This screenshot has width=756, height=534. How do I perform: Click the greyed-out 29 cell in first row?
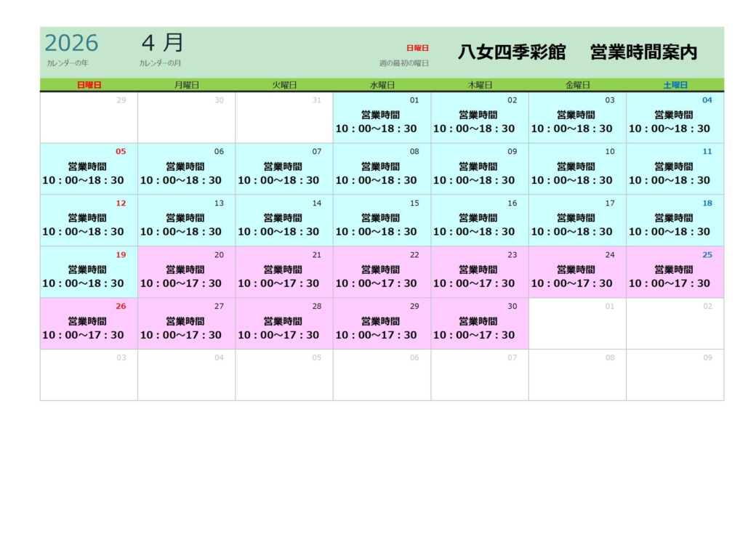pyautogui.click(x=89, y=118)
